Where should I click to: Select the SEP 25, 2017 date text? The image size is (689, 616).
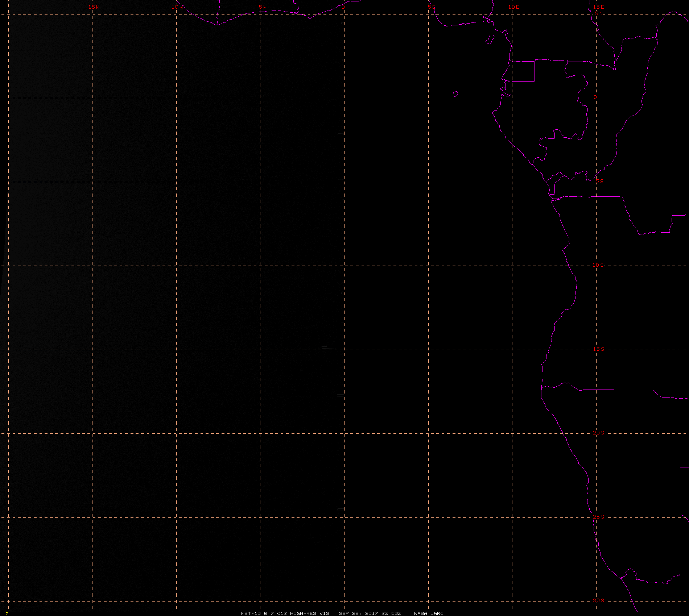pos(359,613)
